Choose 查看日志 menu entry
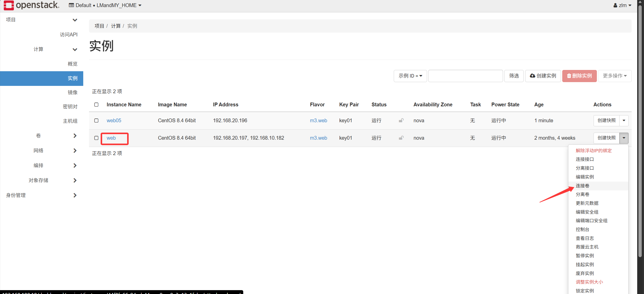Viewport: 644px width, 294px height. click(585, 238)
